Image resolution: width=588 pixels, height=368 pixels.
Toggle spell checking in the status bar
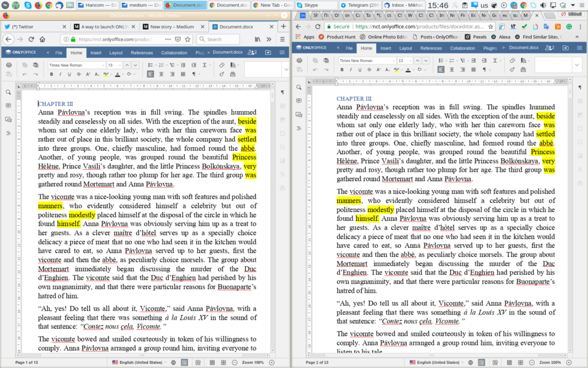185,363
